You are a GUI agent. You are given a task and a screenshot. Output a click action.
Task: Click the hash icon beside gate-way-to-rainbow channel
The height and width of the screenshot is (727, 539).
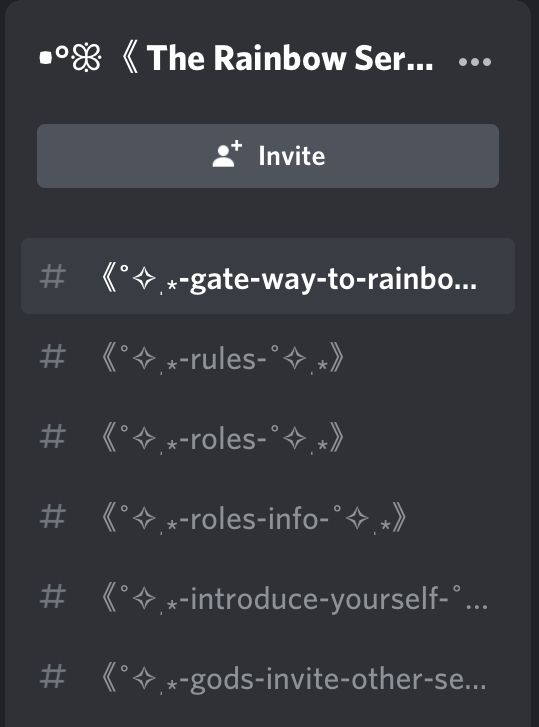52,277
